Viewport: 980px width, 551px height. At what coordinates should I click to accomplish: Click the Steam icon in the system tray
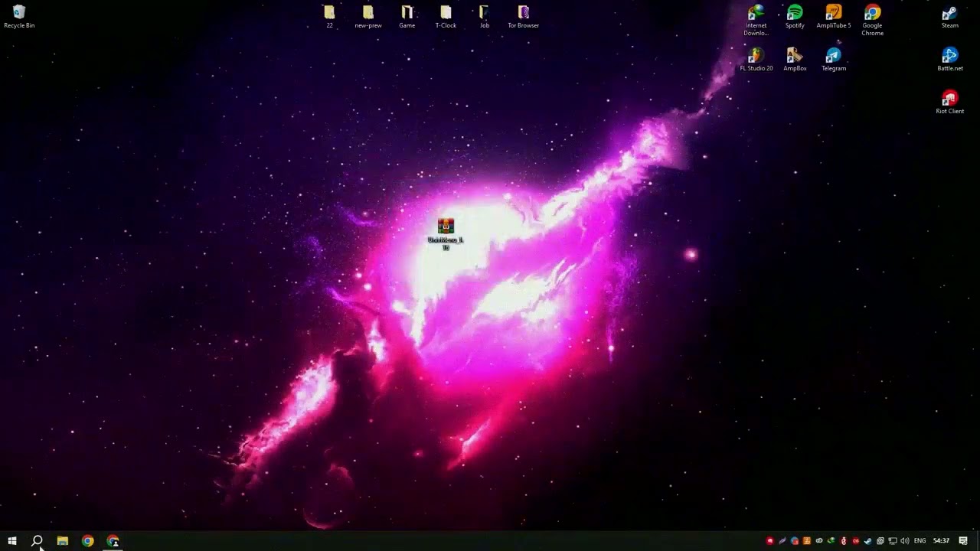coord(867,541)
